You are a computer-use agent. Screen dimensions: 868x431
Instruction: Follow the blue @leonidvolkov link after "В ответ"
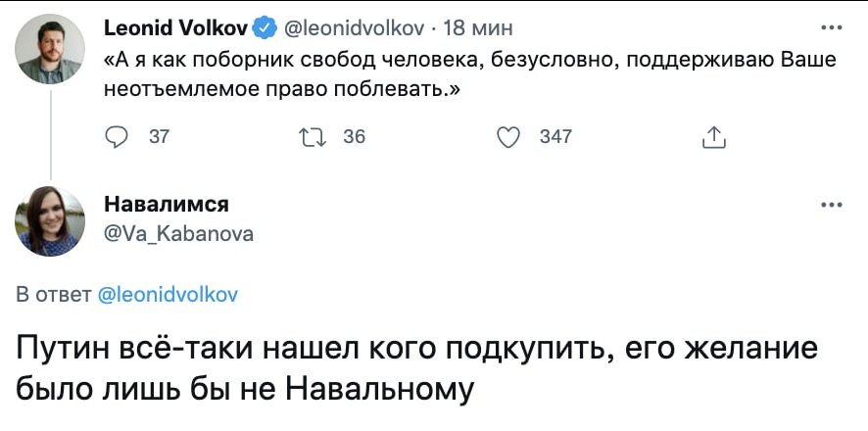point(169,293)
